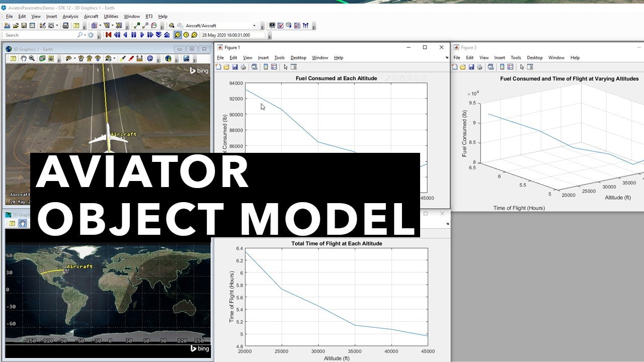Click 'Fuel Consumed at Each Altitude' plot title
The width and height of the screenshot is (644, 362).
pos(336,78)
